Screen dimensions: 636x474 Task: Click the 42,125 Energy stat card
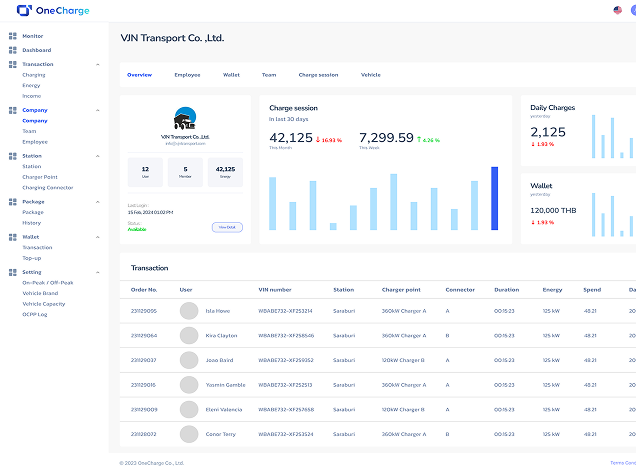226,172
